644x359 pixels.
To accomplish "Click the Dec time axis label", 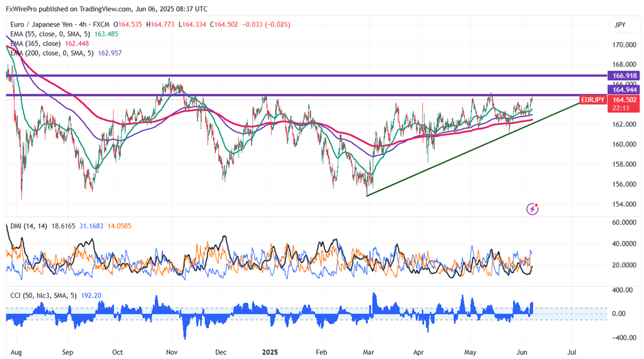I will tap(221, 352).
